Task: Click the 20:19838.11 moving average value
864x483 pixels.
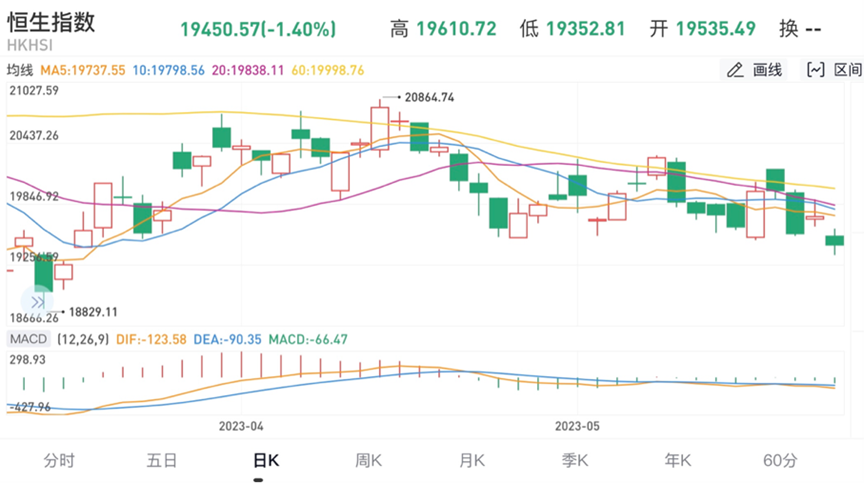Action: pos(248,70)
